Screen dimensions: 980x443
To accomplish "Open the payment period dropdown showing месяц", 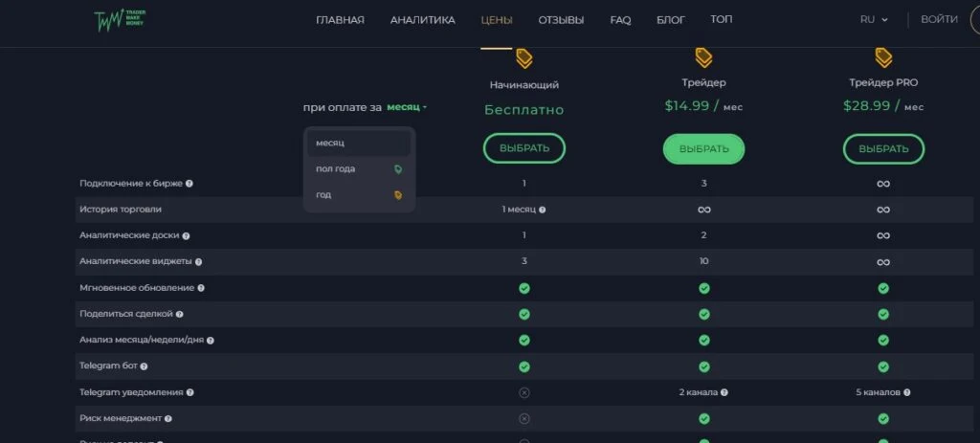I will pos(407,107).
